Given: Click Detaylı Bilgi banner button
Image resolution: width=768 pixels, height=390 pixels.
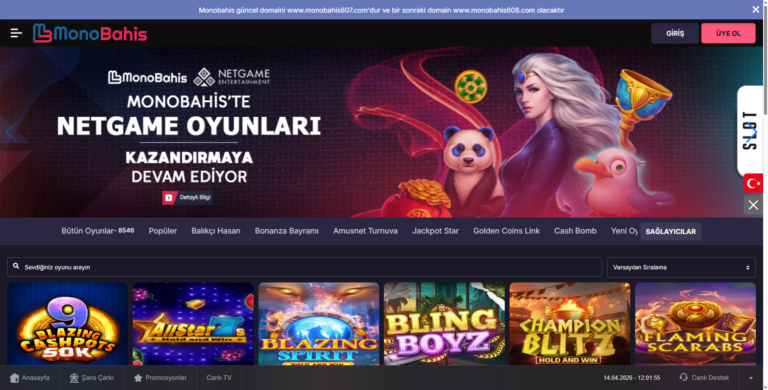Looking at the screenshot, I should pyautogui.click(x=188, y=197).
